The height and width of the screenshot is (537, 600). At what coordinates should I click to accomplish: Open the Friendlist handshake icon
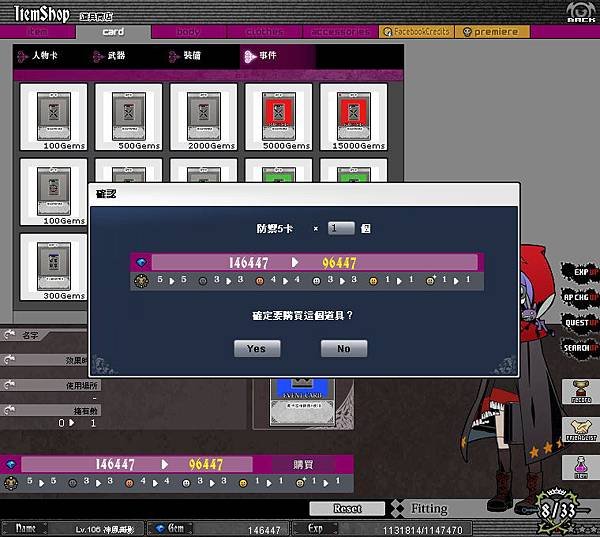pyautogui.click(x=581, y=429)
